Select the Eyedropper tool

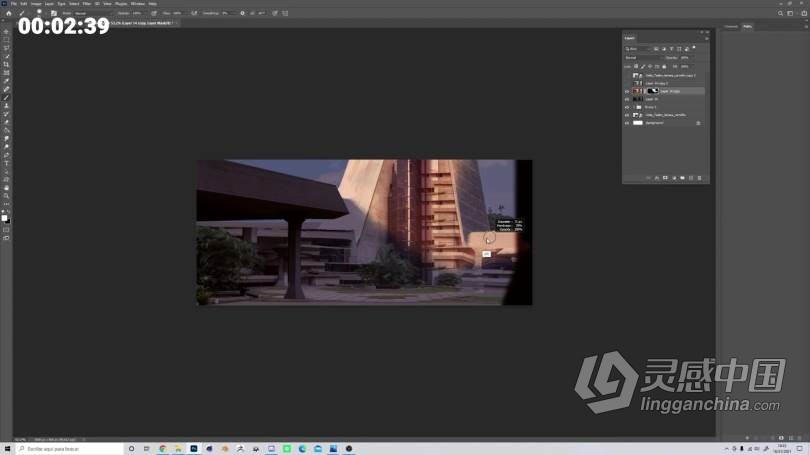click(6, 81)
